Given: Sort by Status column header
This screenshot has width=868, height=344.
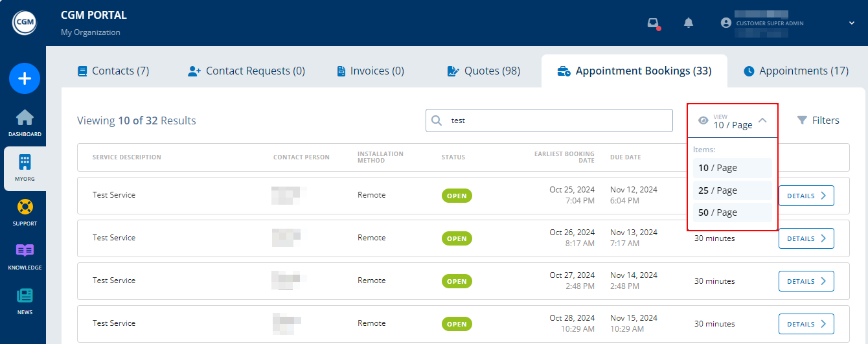Looking at the screenshot, I should click(453, 157).
